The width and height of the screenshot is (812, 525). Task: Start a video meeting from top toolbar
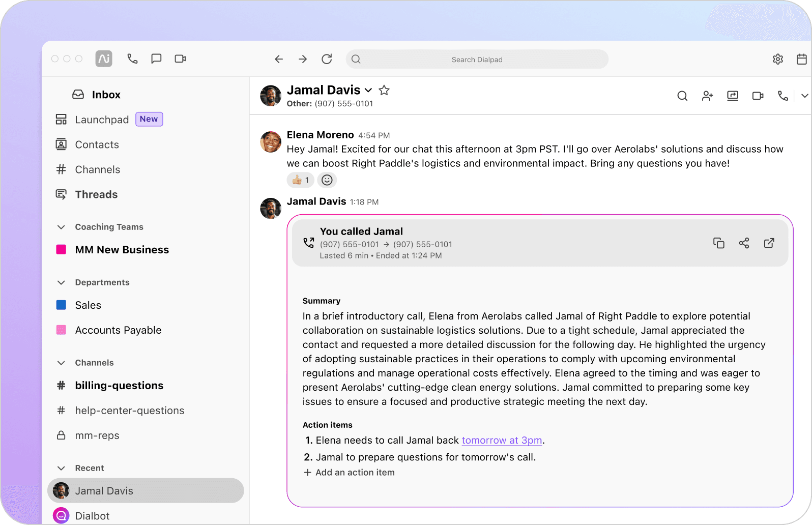(180, 59)
